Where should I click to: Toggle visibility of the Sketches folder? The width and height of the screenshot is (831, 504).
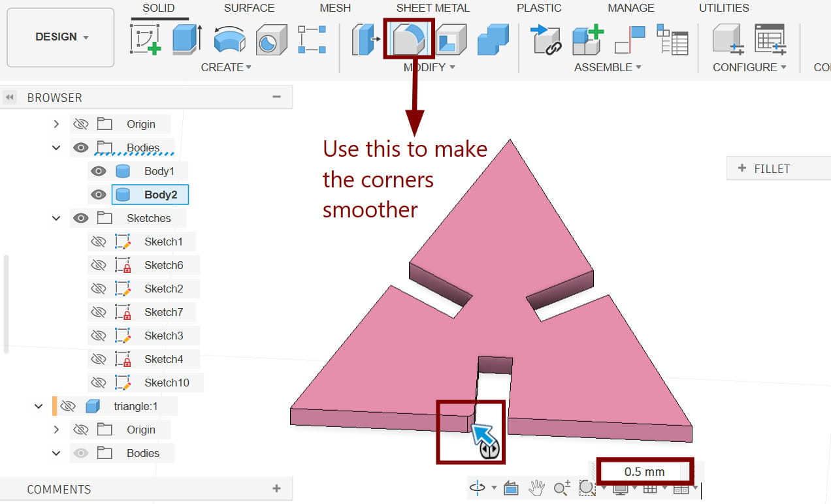pos(80,218)
